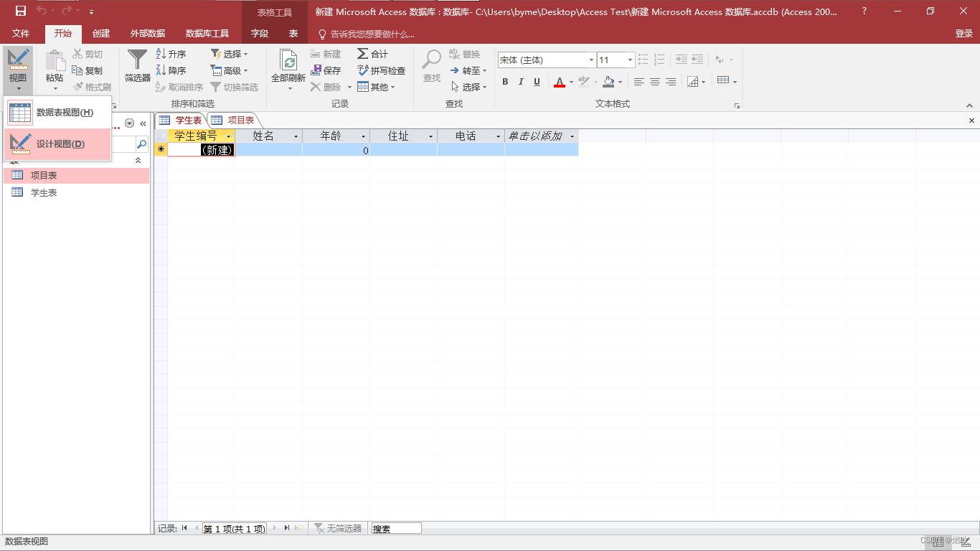
Task: Run 拼写检查 spell check
Action: tap(381, 70)
